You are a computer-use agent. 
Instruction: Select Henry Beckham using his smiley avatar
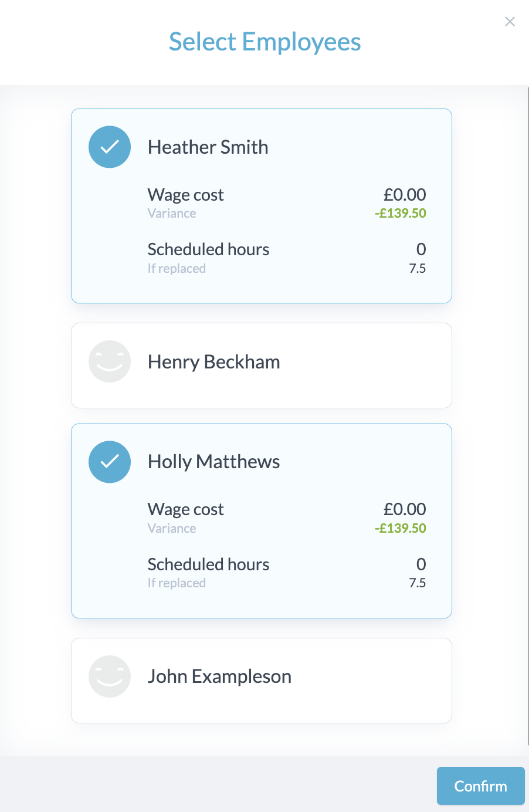pos(110,361)
